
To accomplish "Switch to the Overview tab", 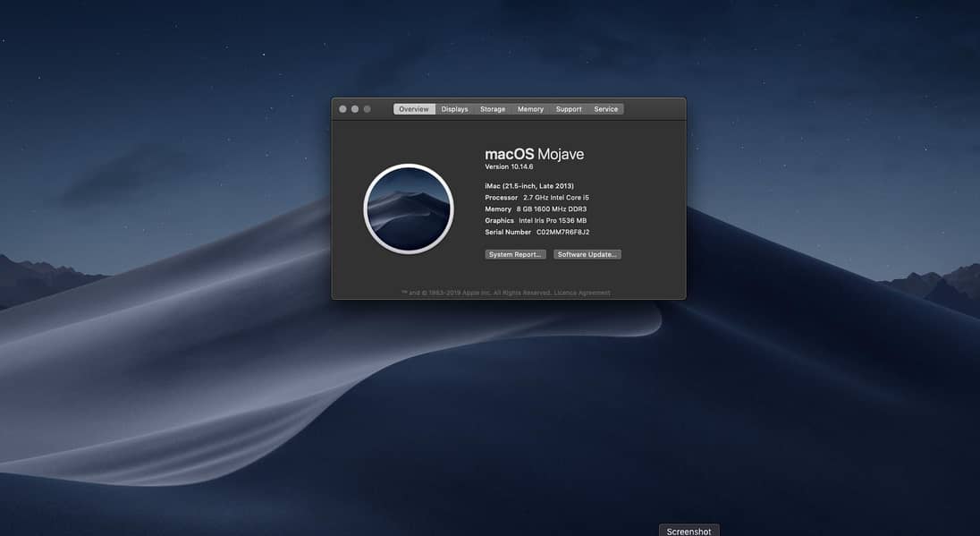I will tap(414, 109).
